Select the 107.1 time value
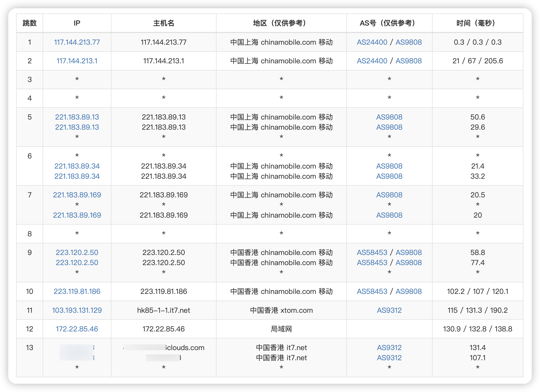 478,358
